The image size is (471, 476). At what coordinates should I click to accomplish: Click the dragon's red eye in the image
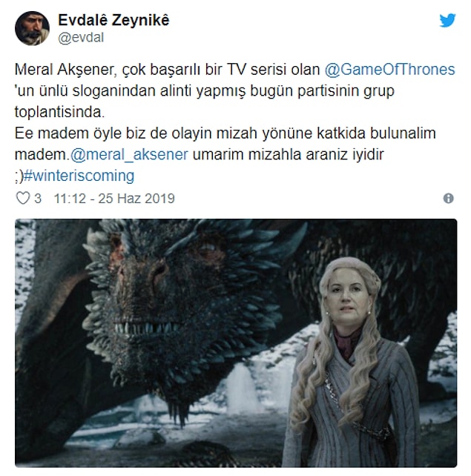(x=208, y=246)
